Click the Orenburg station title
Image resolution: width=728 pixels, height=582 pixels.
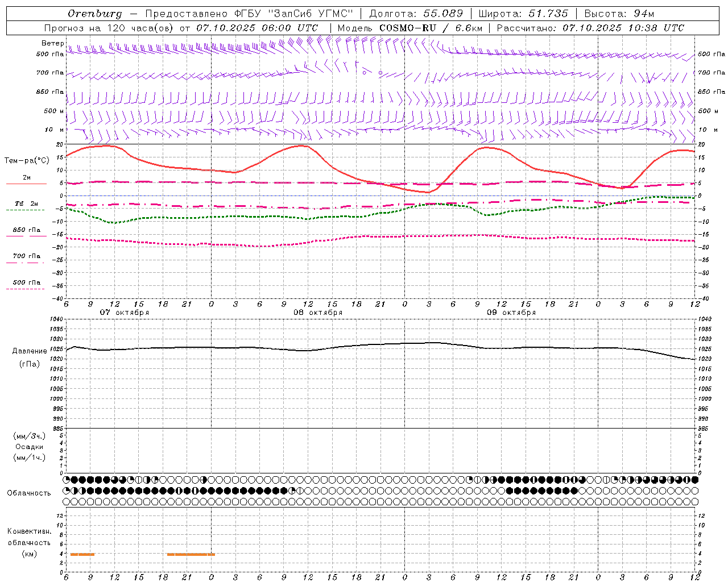point(94,14)
